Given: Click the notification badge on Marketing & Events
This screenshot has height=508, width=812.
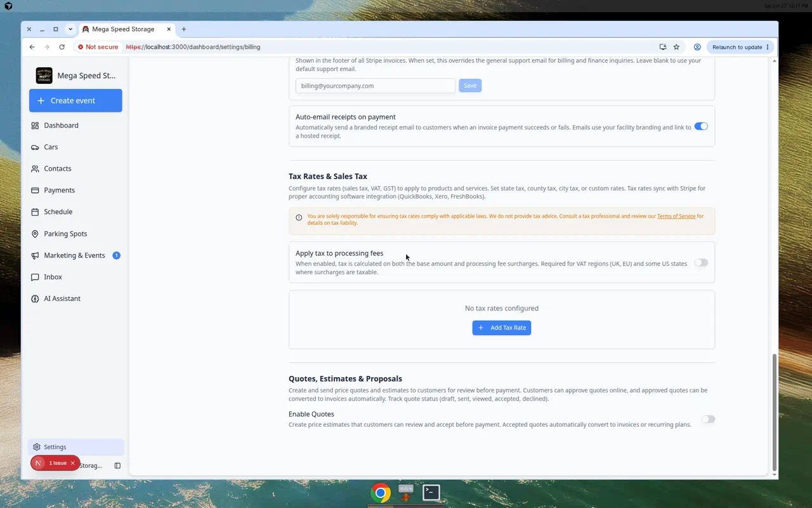Looking at the screenshot, I should pyautogui.click(x=116, y=255).
